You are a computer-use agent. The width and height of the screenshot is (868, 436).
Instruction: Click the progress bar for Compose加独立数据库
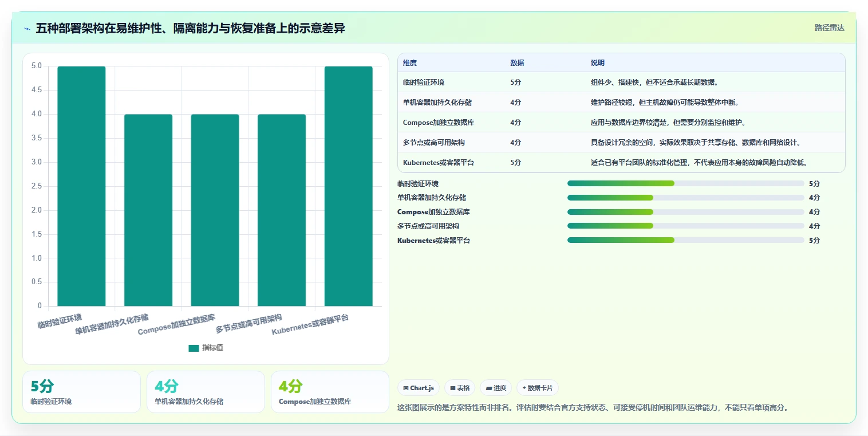click(x=686, y=212)
